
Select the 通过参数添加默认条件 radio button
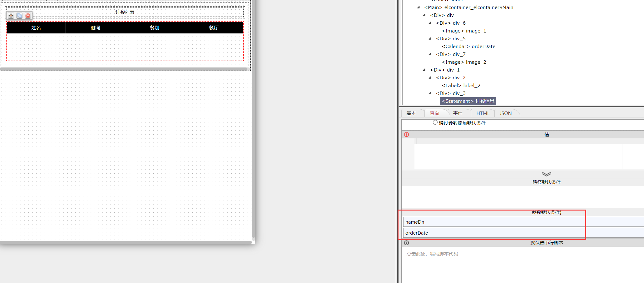(x=435, y=122)
